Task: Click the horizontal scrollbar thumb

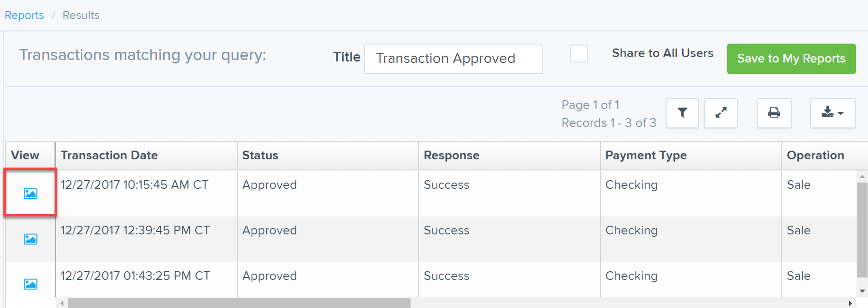Action: pos(239,303)
